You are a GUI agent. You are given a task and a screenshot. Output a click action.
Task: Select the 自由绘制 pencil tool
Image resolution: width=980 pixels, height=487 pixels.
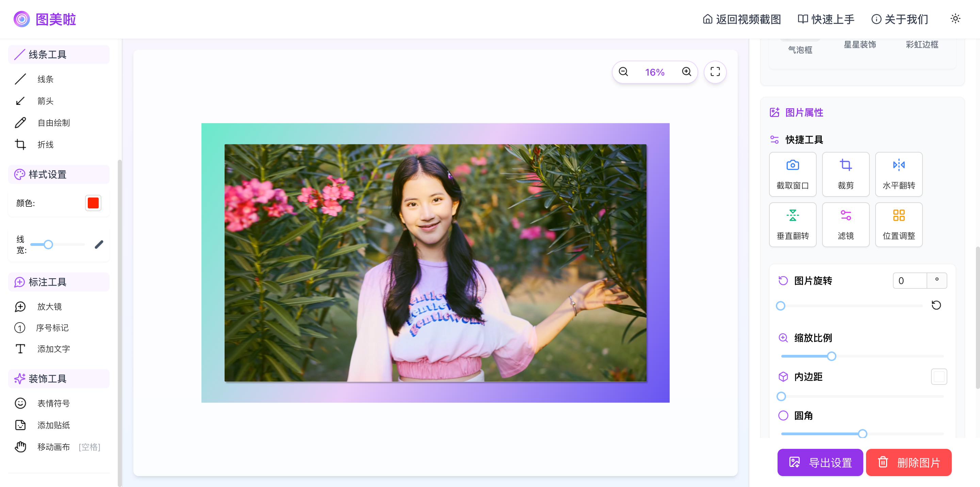coord(53,123)
